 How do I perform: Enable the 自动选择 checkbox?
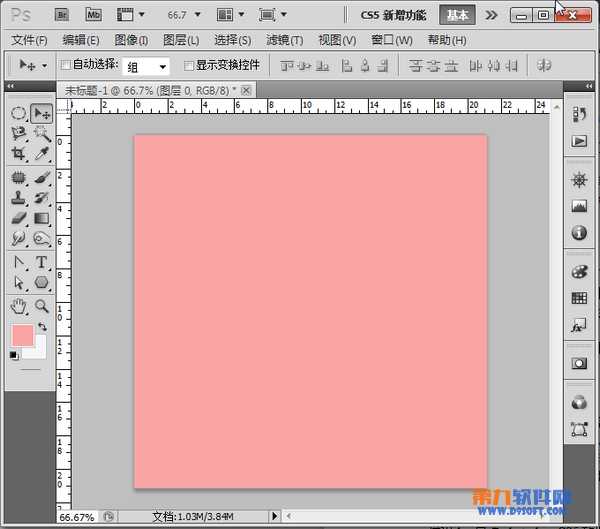tap(66, 65)
